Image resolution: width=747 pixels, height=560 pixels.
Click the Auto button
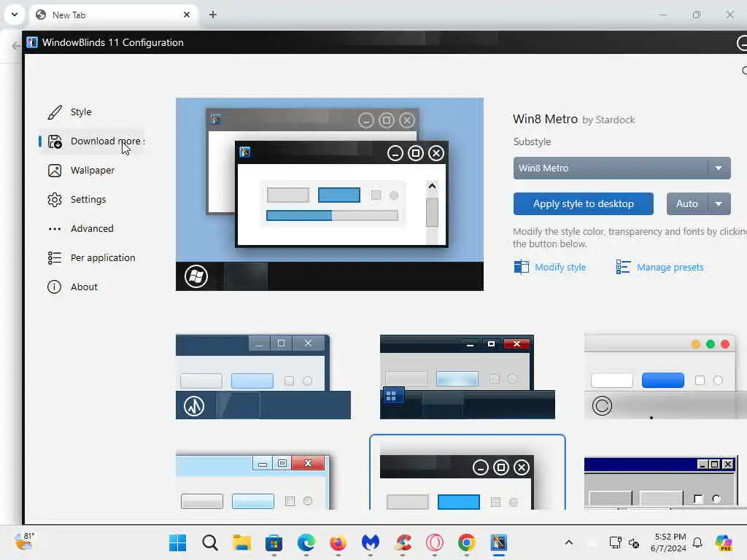pyautogui.click(x=687, y=204)
